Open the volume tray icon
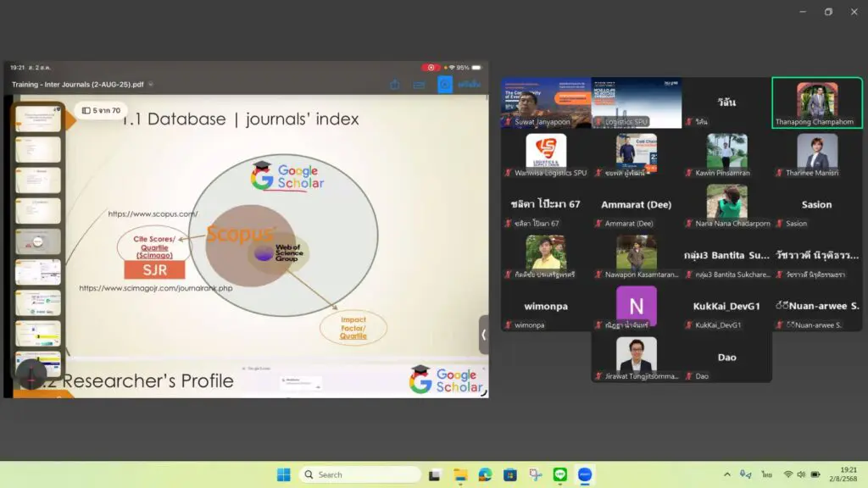Viewport: 868px width, 488px height. [801, 474]
